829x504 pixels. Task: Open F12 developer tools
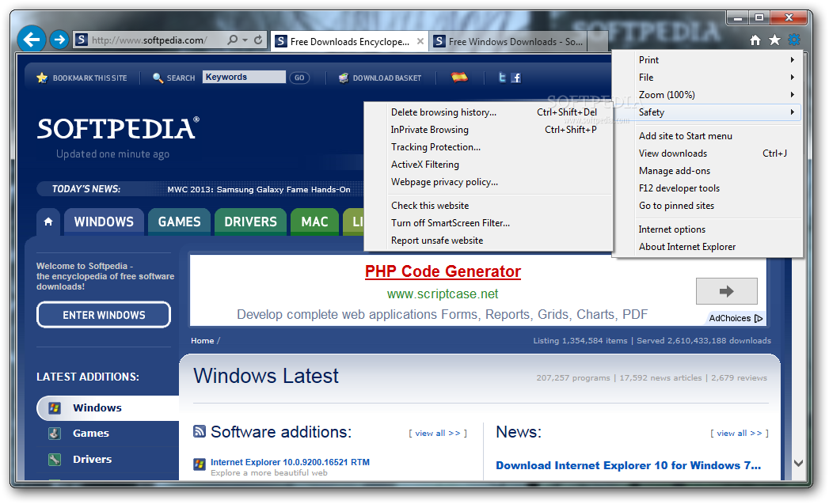click(709, 188)
